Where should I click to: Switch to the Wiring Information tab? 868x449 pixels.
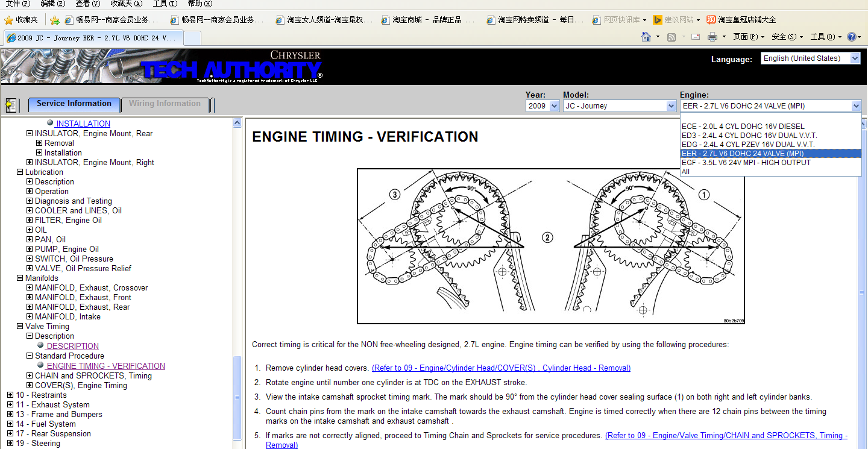tap(165, 104)
